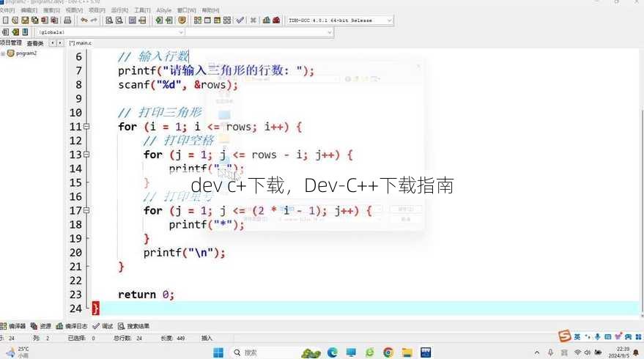Collapse the code fold at line 13
644x359 pixels.
pos(86,155)
